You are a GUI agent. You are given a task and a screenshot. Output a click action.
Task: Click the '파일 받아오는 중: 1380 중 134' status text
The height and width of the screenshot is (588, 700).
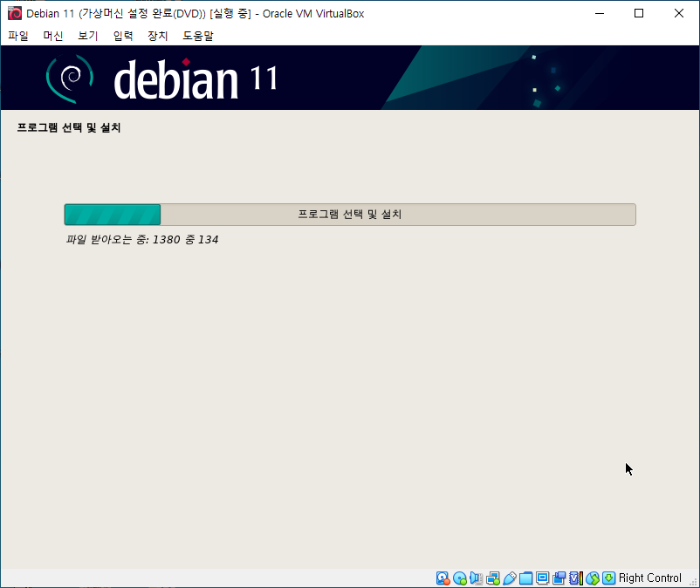(142, 240)
